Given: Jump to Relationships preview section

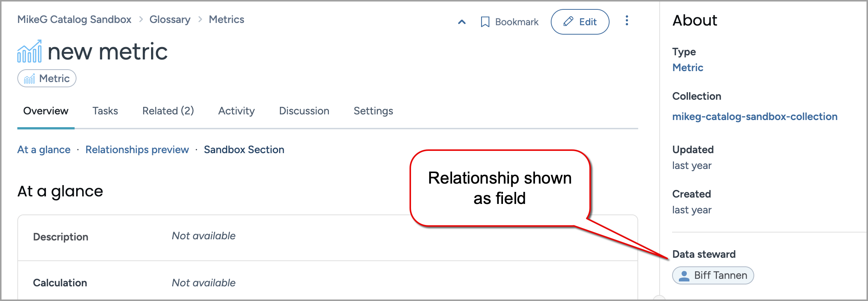Looking at the screenshot, I should click(x=137, y=150).
